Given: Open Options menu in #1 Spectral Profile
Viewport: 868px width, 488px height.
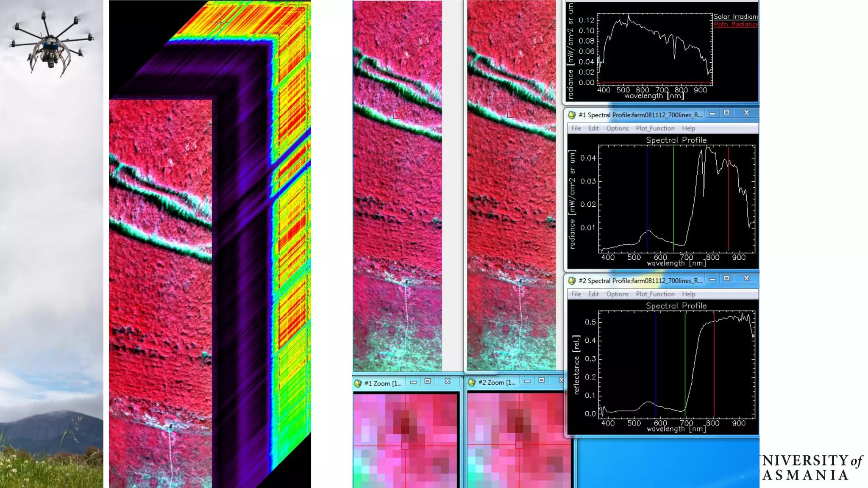Looking at the screenshot, I should tap(617, 128).
